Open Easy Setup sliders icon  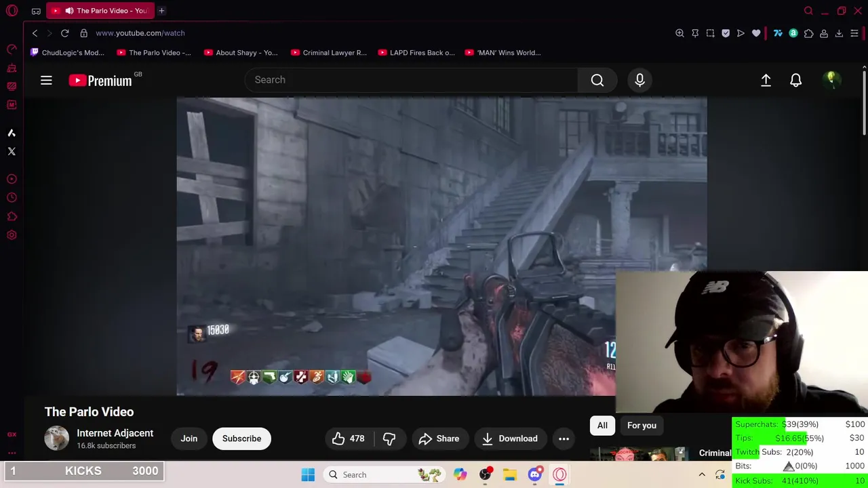tap(854, 33)
